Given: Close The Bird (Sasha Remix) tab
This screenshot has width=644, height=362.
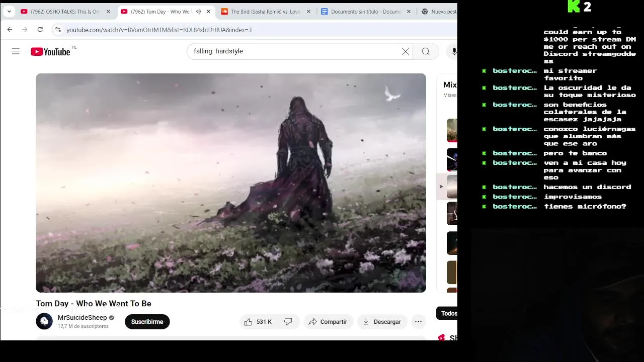Looking at the screenshot, I should 308,12.
